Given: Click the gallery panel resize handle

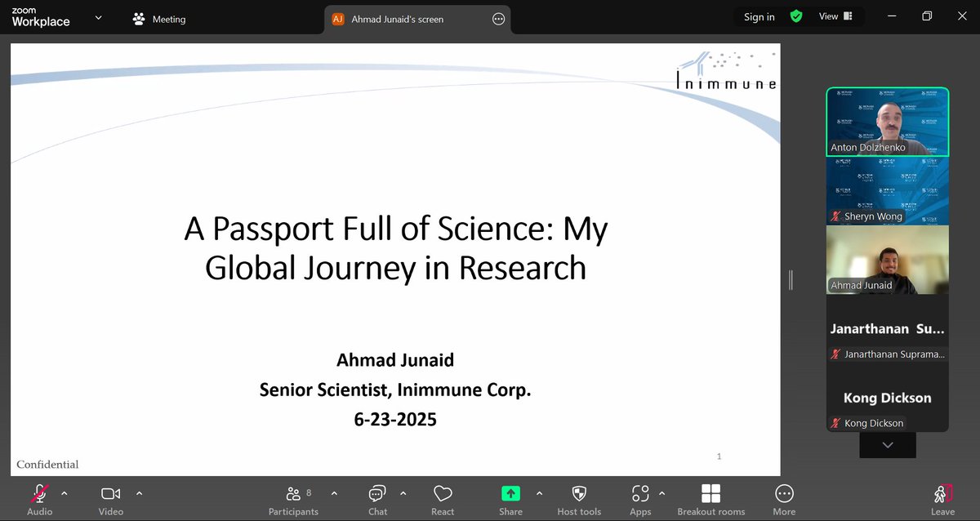Looking at the screenshot, I should pos(791,280).
